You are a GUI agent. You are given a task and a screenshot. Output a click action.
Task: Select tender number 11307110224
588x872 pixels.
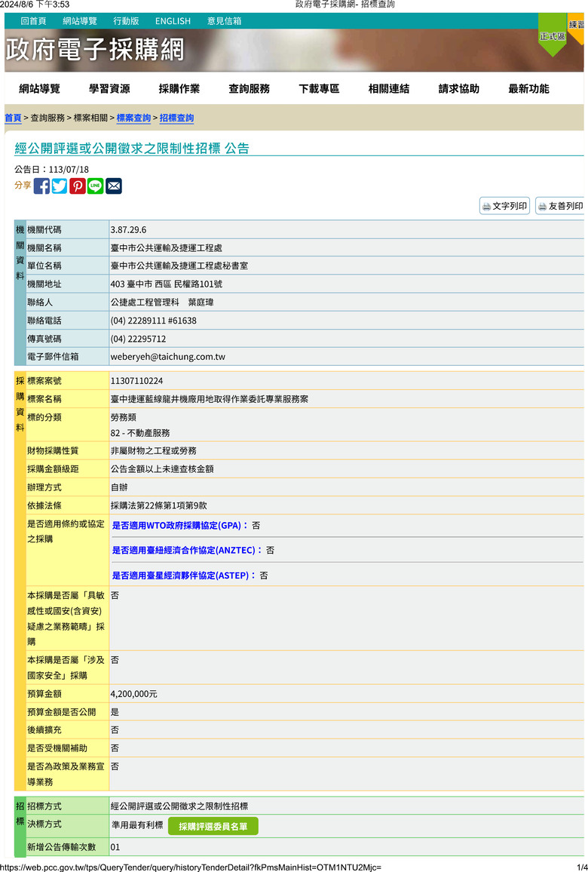(136, 381)
